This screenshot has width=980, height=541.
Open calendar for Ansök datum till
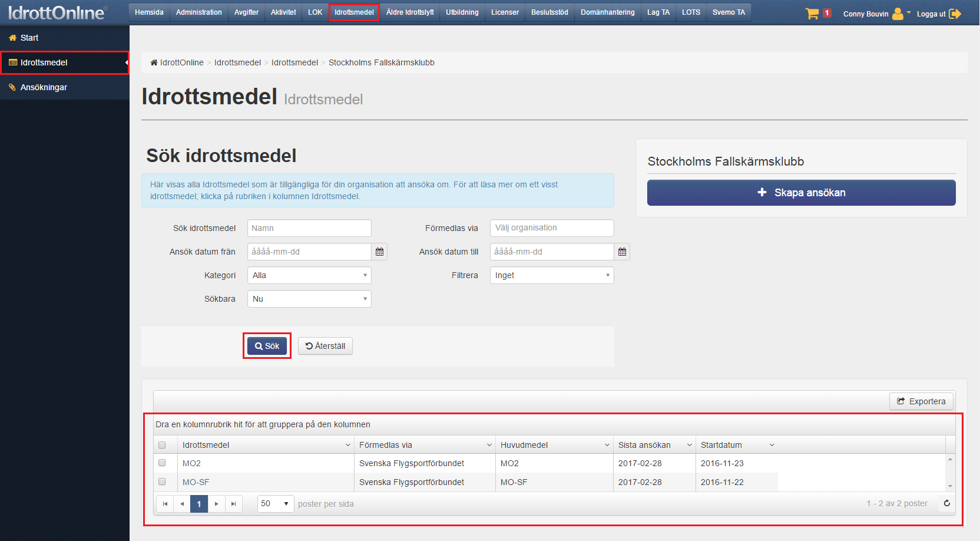pos(622,252)
